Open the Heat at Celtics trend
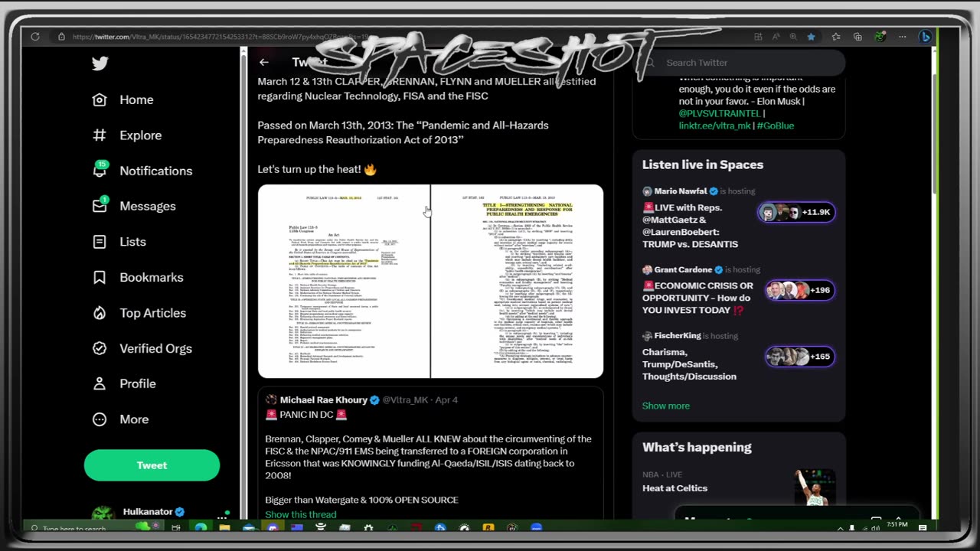980x551 pixels. point(675,488)
